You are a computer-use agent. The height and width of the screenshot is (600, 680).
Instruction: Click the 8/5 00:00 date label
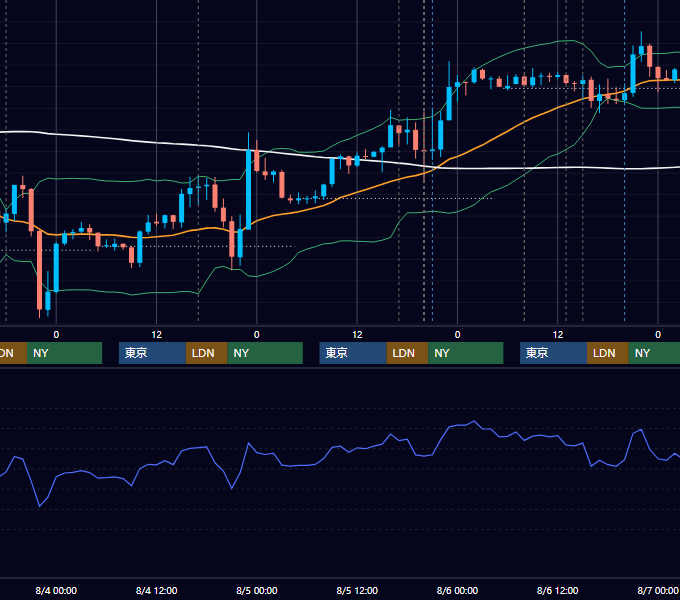(x=257, y=590)
